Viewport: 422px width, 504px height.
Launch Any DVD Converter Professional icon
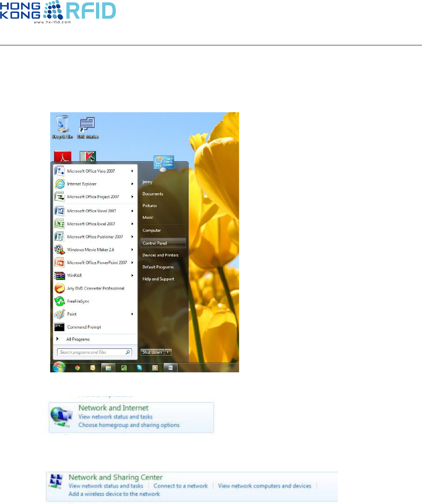pos(60,288)
